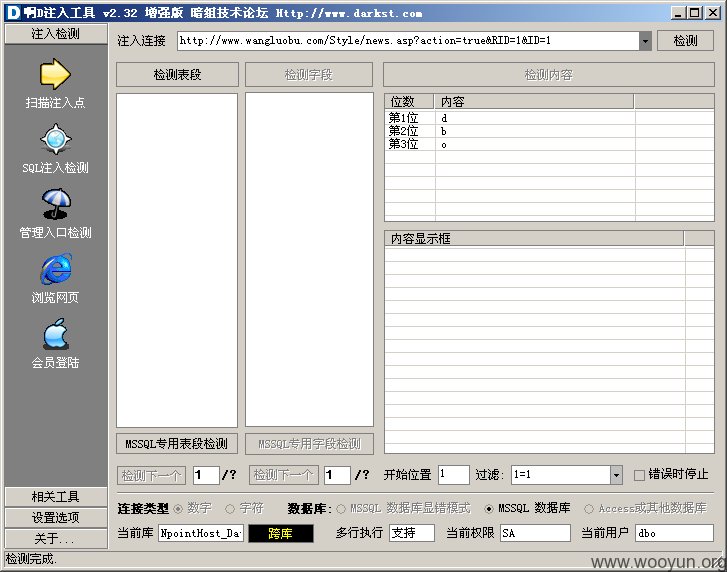
Task: Click the table index number field
Action: (206, 475)
